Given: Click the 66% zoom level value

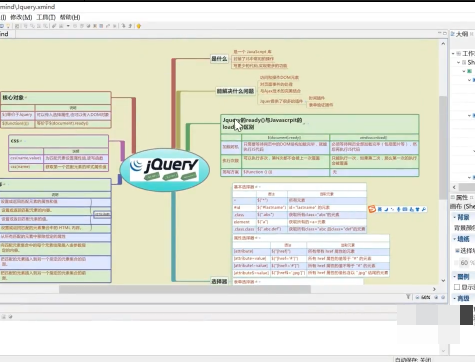Looking at the screenshot, I should [x=426, y=297].
